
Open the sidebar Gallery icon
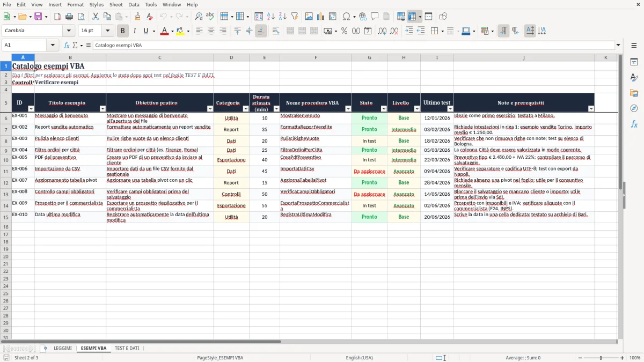tap(634, 93)
